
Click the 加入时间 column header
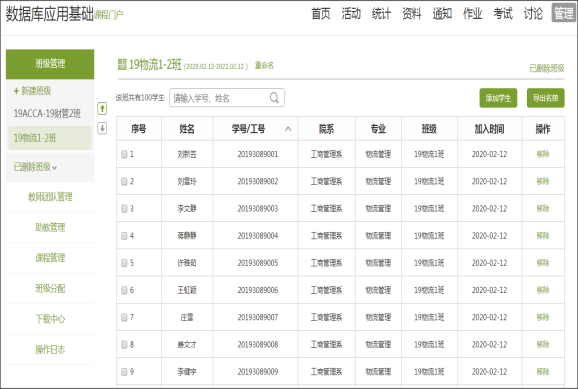(x=489, y=129)
